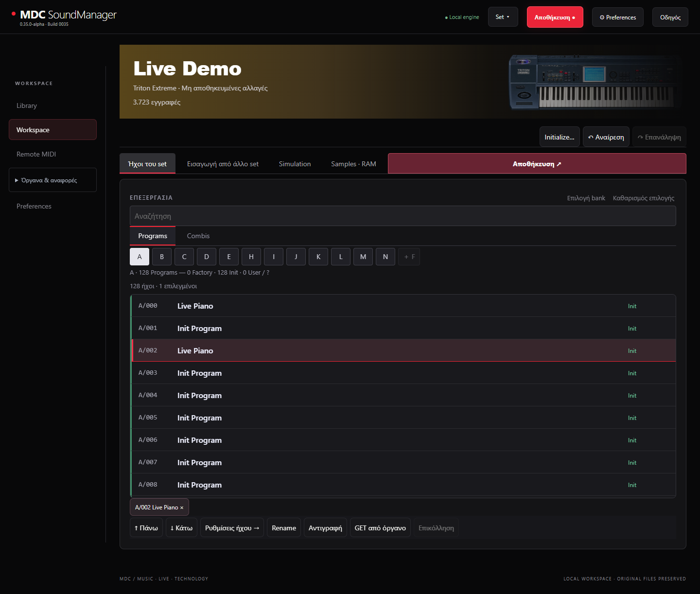Undo with the Αναίρεση button

tap(606, 137)
